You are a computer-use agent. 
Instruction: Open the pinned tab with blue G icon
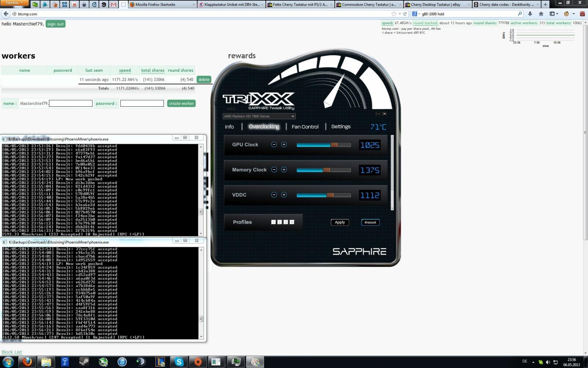[x=94, y=4]
